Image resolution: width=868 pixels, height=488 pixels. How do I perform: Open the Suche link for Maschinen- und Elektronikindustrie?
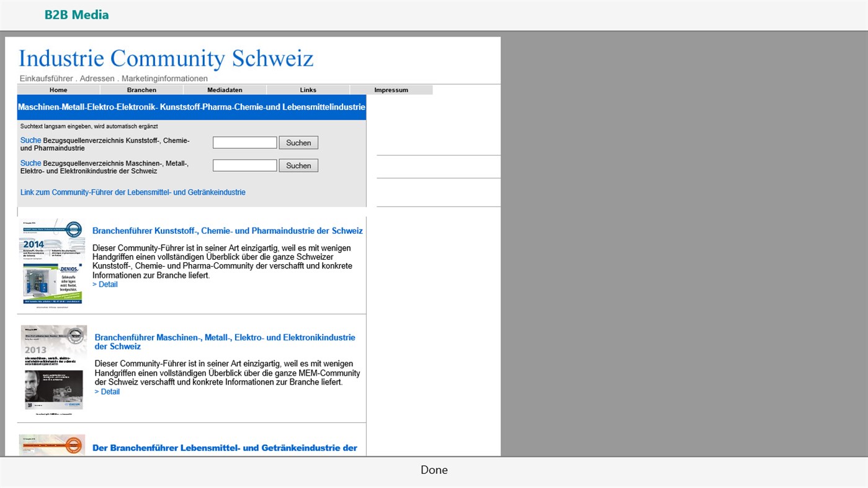(x=30, y=162)
